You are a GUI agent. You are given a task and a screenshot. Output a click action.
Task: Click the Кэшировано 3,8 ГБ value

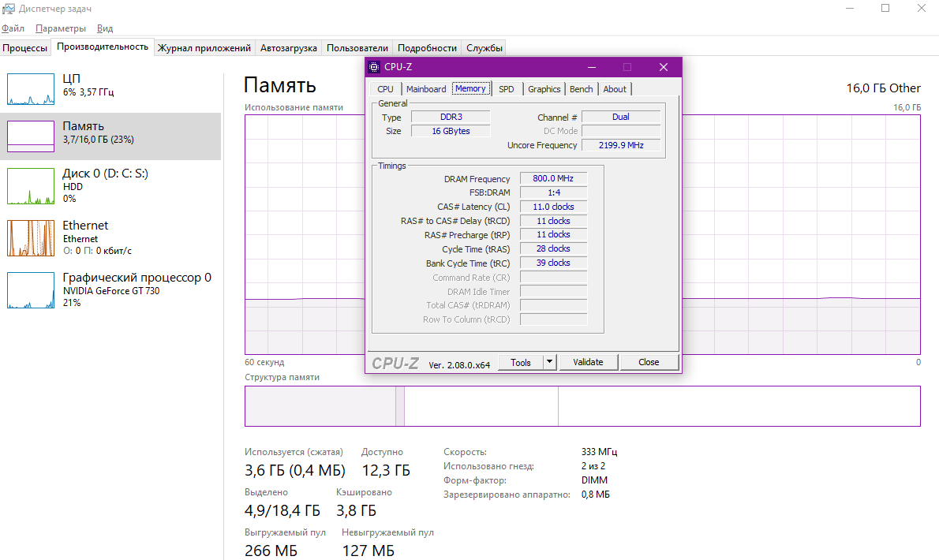click(356, 511)
